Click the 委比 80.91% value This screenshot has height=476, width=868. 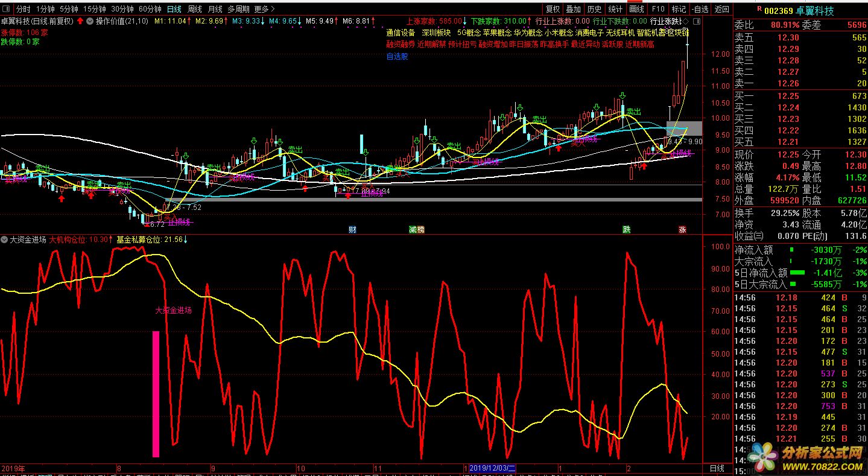coord(785,25)
